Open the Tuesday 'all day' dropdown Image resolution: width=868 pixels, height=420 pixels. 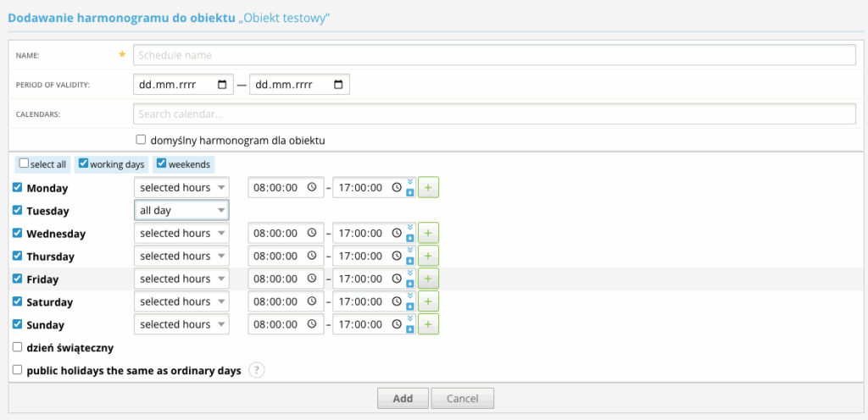click(181, 210)
